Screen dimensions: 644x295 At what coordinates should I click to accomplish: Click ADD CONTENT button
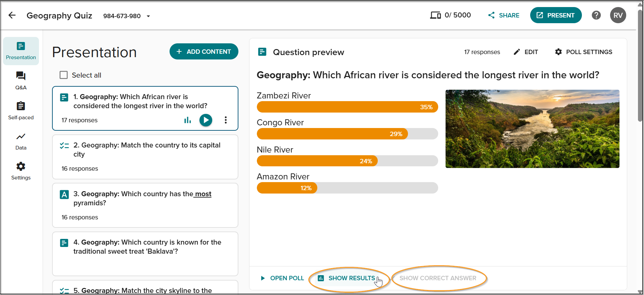click(x=204, y=51)
